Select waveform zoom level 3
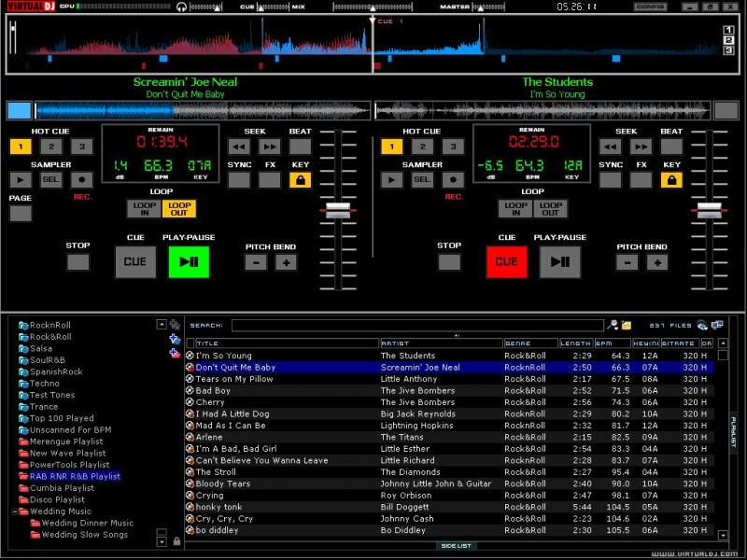 pos(728,50)
